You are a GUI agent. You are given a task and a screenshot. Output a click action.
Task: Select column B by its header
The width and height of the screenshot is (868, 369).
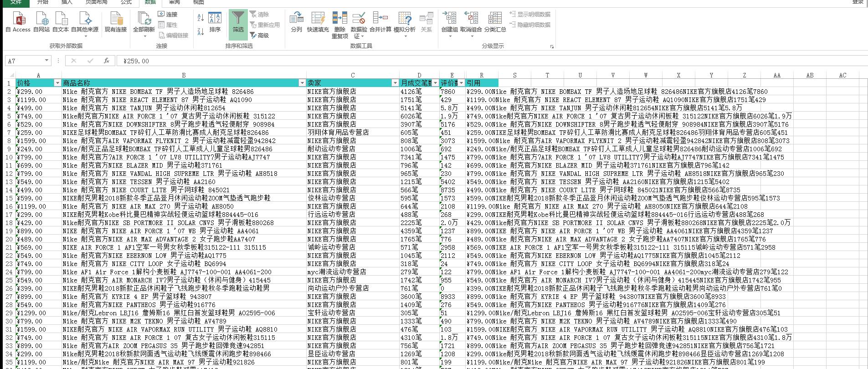click(184, 75)
